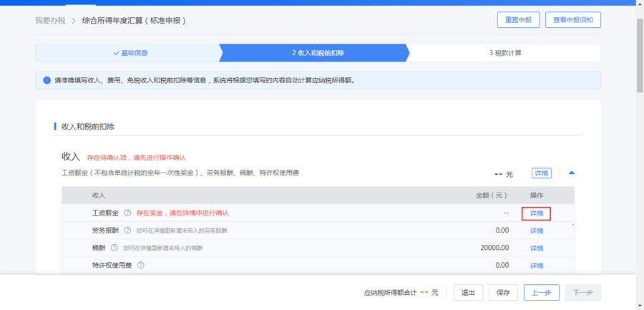Click the 重置申报 button
The image size is (644, 310).
pos(518,20)
